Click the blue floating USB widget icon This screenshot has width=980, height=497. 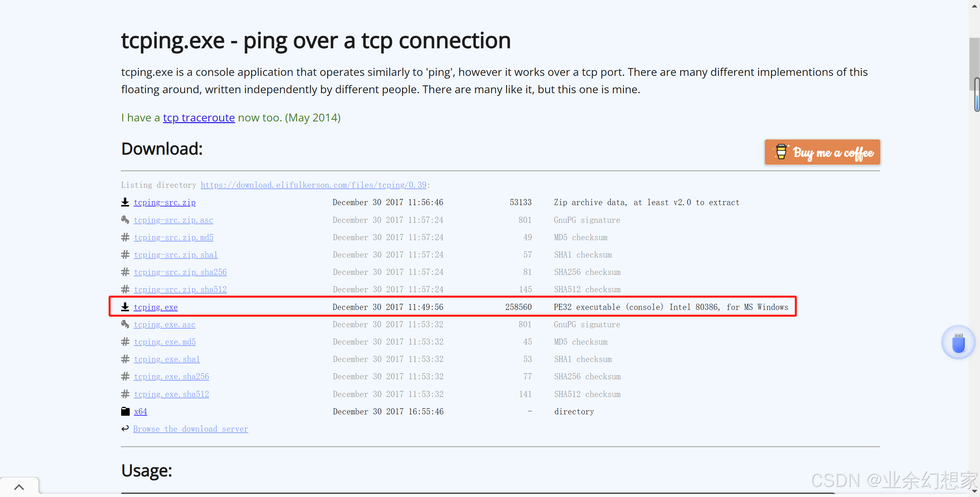coord(958,342)
